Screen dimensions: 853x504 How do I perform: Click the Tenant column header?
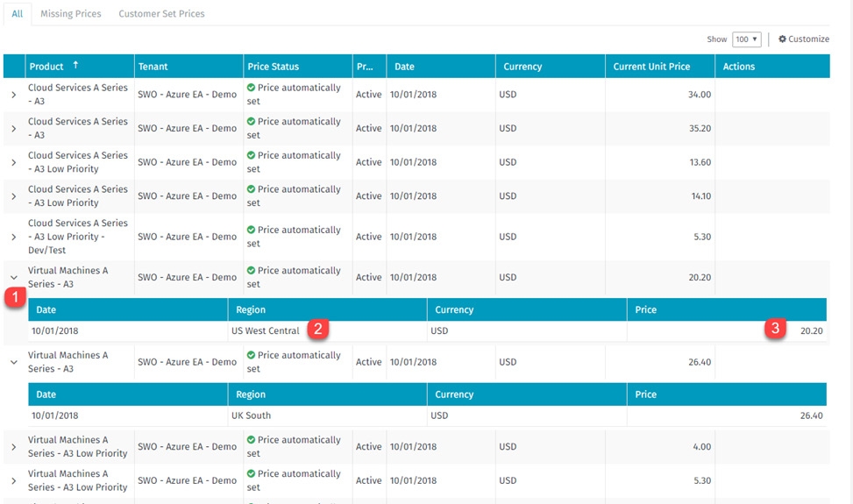point(153,67)
